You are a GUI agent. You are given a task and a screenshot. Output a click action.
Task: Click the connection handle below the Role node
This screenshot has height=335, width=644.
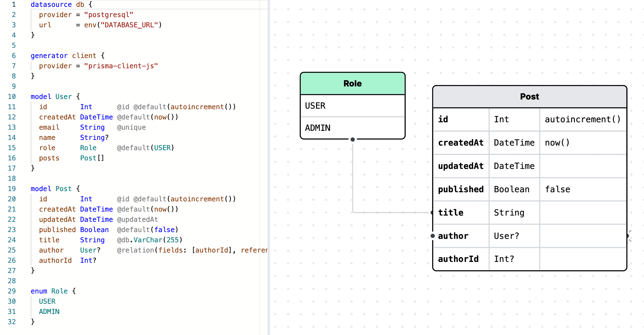pyautogui.click(x=352, y=139)
